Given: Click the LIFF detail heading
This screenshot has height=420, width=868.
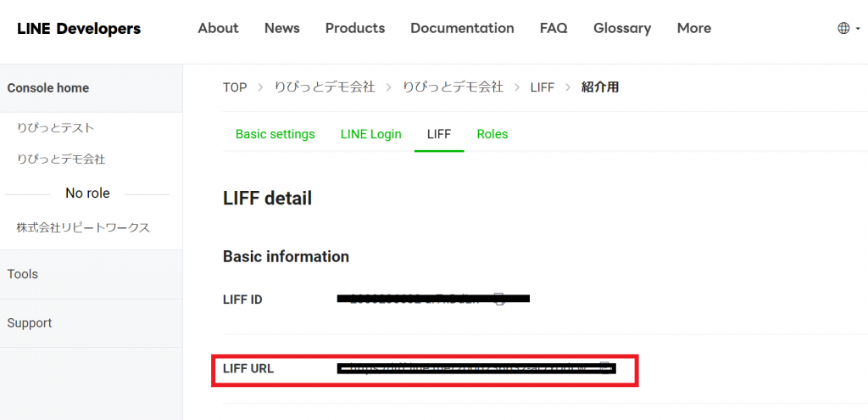Looking at the screenshot, I should [x=267, y=199].
